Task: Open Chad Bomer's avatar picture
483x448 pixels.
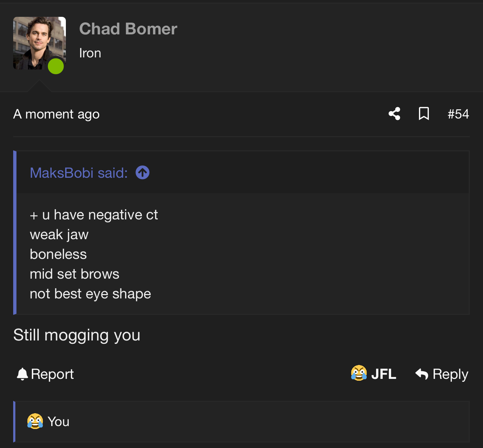Action: 40,43
